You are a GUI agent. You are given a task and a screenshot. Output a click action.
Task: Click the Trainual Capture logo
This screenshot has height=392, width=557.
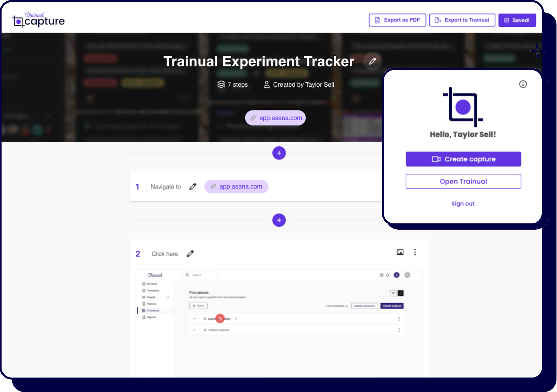[38, 20]
